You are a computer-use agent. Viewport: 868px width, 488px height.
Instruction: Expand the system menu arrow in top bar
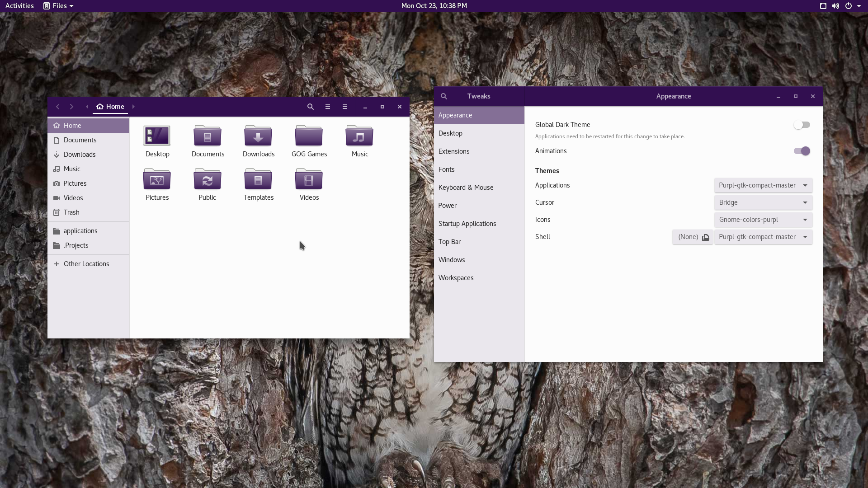tap(859, 6)
